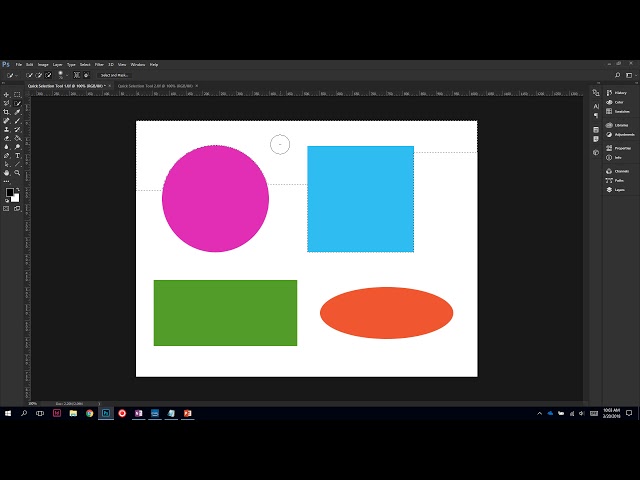Select the Type tool
640x480 pixels.
[18, 156]
